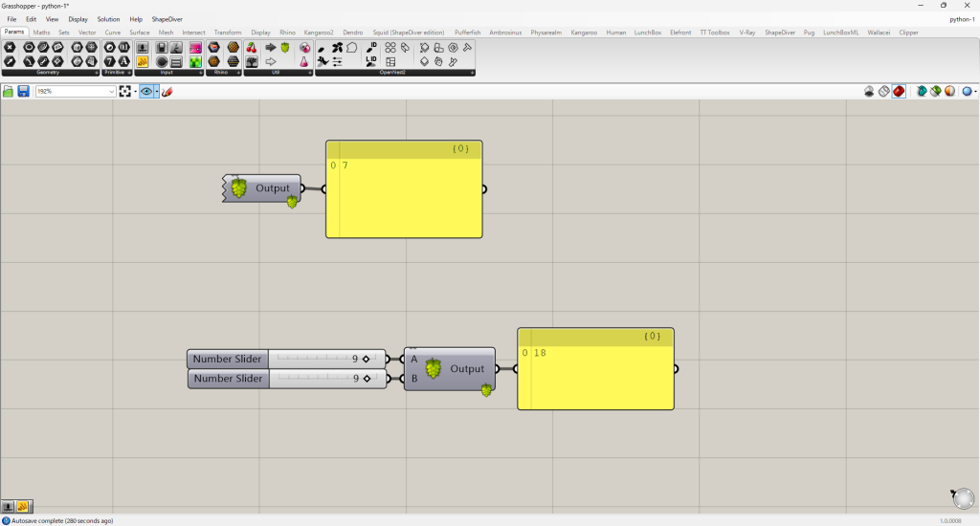Click the cherry icon in Util panel
Screen dimensions: 980x526
coord(252,47)
